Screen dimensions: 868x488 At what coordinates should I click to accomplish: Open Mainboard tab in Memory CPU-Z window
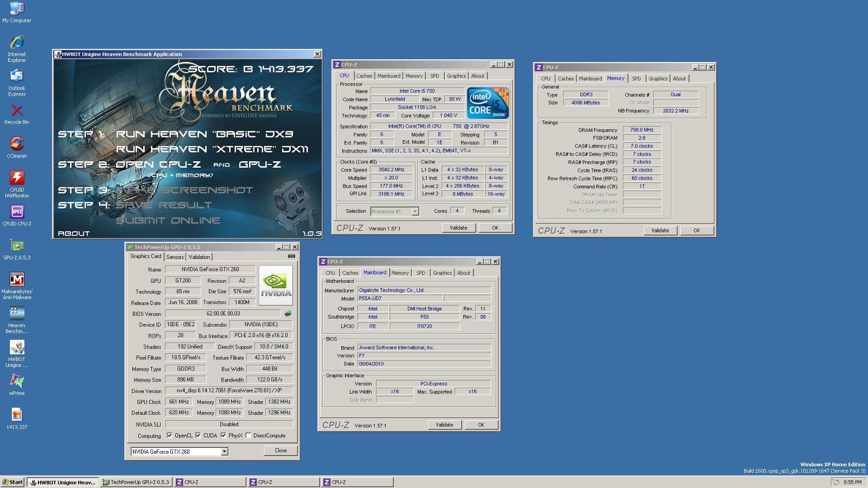590,79
